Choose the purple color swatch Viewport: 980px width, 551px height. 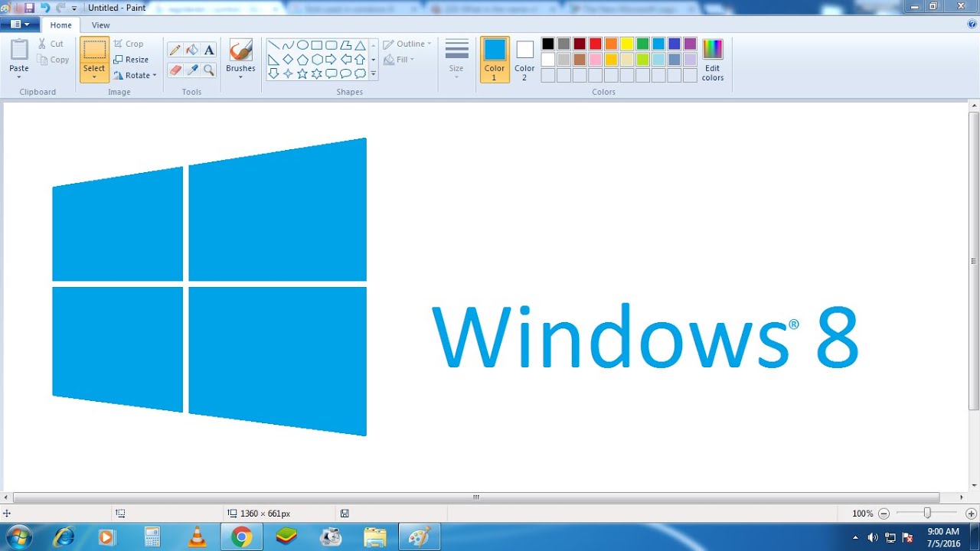691,44
